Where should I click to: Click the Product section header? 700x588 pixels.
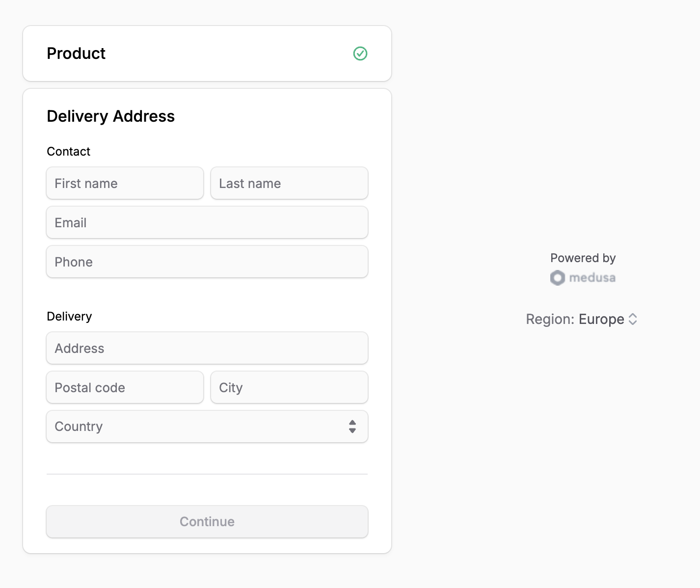coord(76,53)
